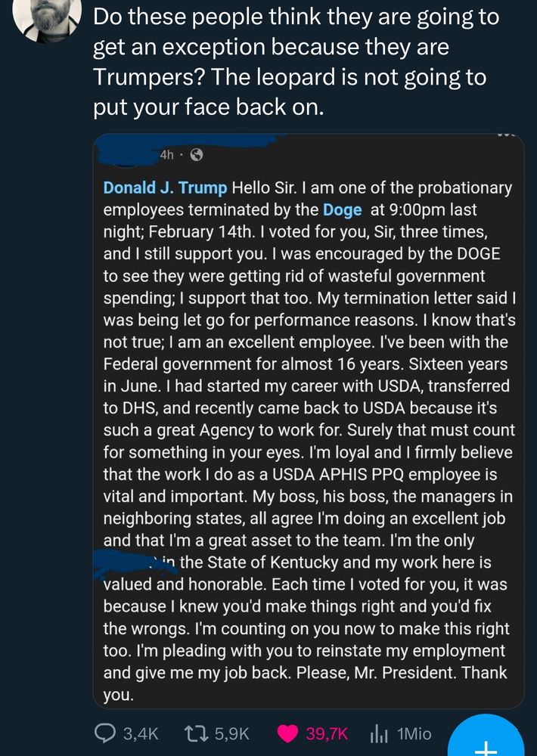Click the 4h timestamp on embedded post
537x756 pixels.
(x=168, y=155)
